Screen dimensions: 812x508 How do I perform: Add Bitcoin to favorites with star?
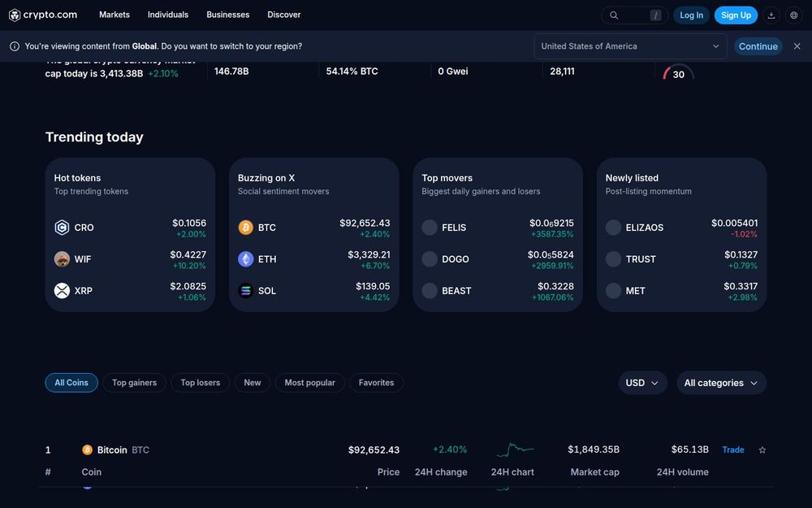point(762,450)
